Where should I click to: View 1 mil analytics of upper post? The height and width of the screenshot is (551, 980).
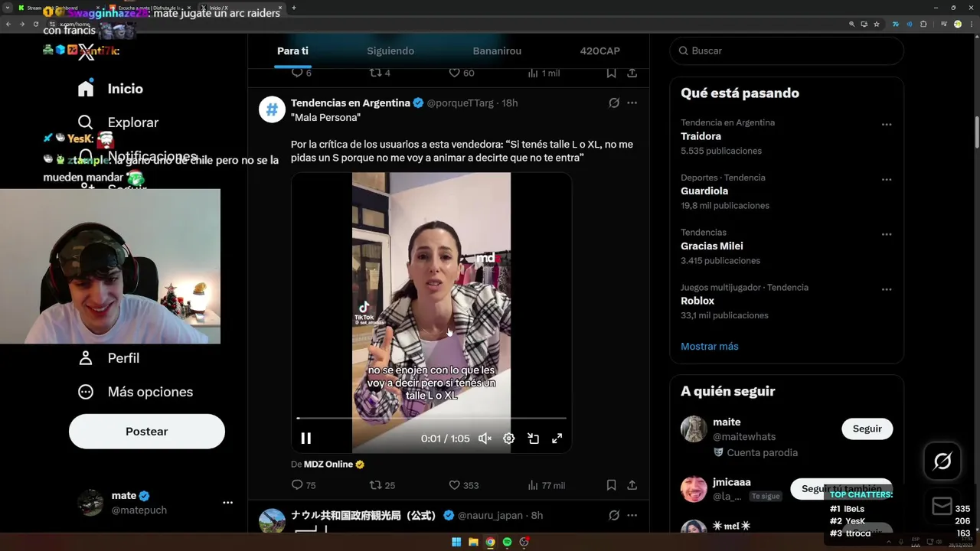544,73
